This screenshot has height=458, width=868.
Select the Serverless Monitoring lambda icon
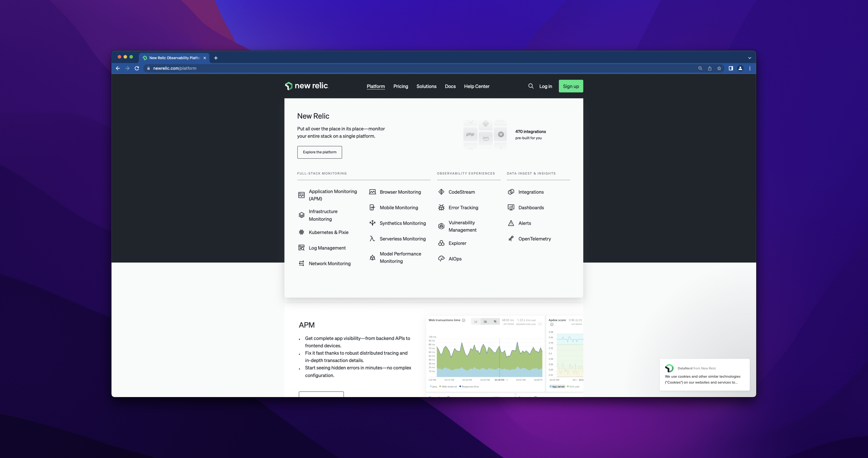point(372,238)
